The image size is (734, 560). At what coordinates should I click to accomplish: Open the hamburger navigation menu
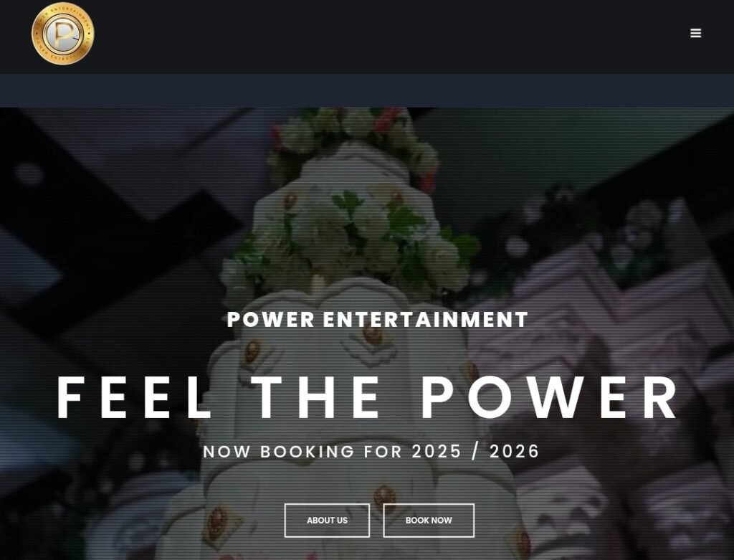point(695,33)
